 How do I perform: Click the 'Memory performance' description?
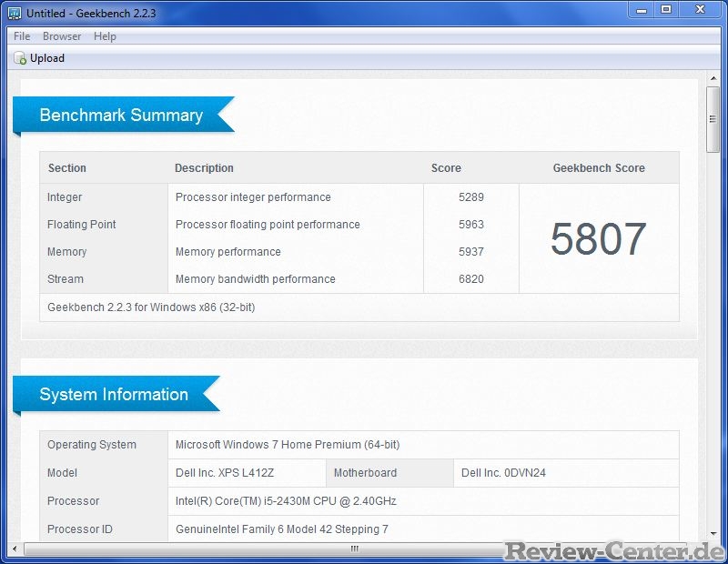(x=228, y=252)
